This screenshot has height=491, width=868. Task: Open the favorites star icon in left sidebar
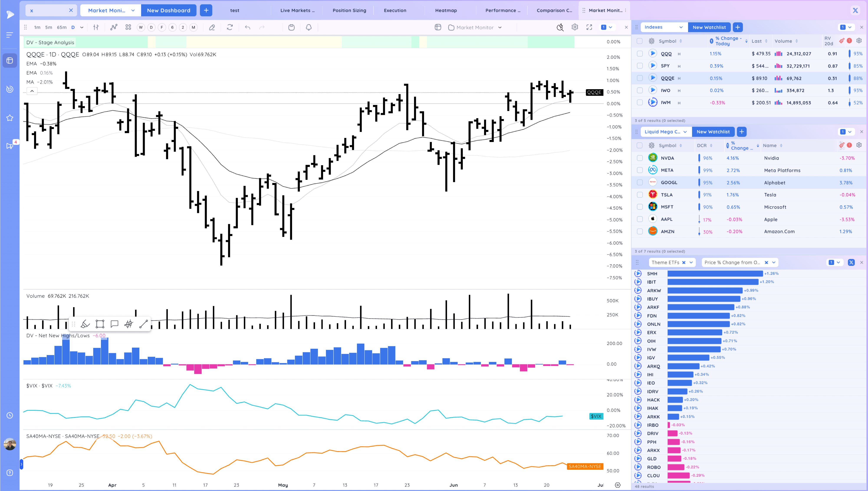coord(10,118)
